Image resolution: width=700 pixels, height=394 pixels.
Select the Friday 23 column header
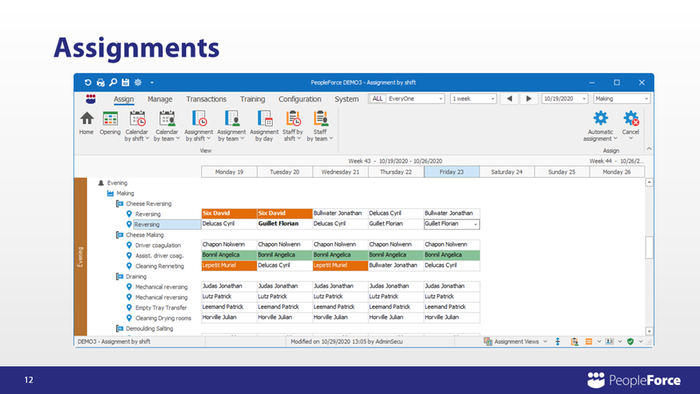pyautogui.click(x=451, y=172)
